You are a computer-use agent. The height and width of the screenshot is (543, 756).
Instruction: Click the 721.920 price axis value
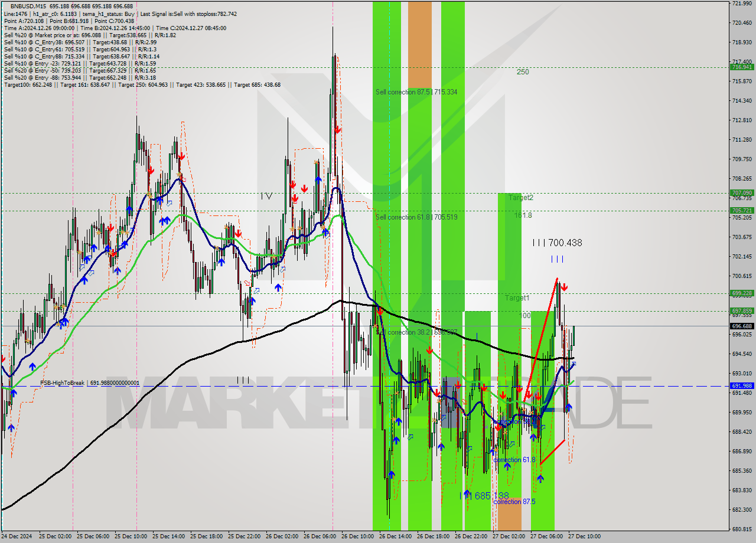[741, 4]
